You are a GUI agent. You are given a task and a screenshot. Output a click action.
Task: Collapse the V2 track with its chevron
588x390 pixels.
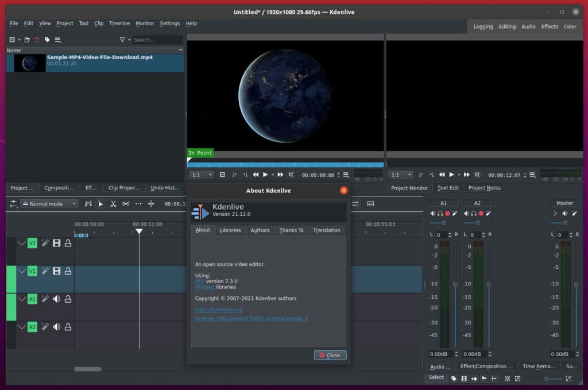coord(22,244)
